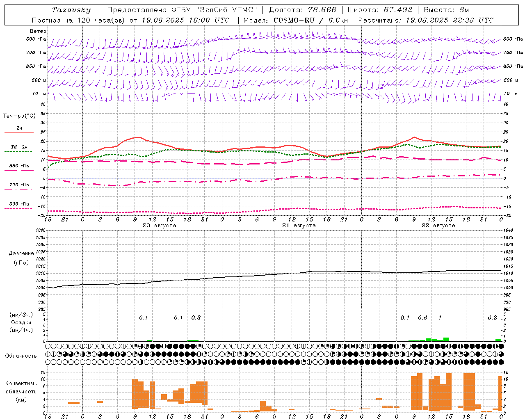Select the model label COSMO-RU / 6.6км

point(311,20)
